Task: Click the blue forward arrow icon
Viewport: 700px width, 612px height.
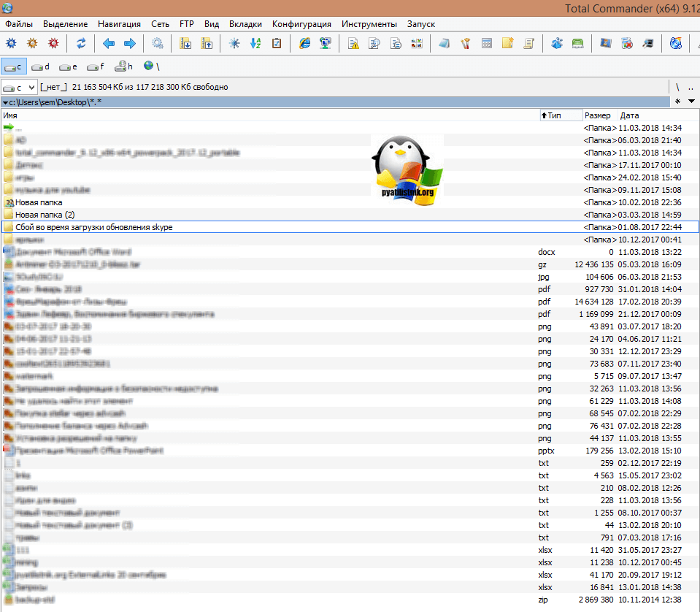Action: point(129,44)
